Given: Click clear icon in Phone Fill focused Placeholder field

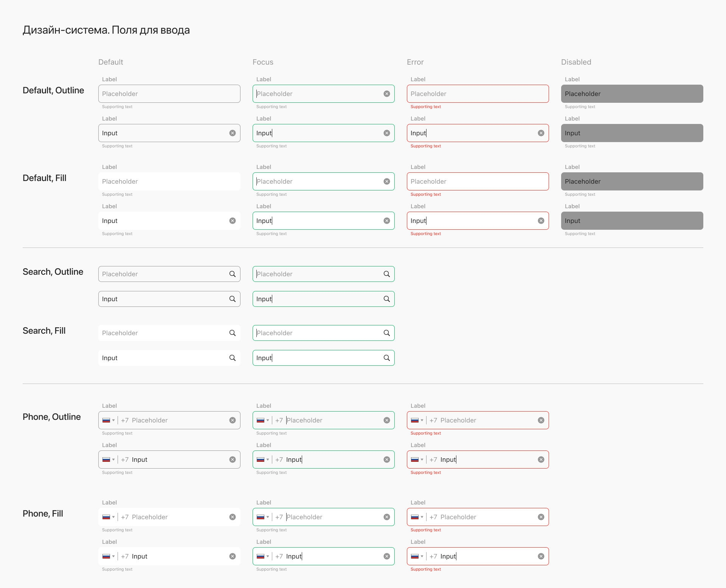Looking at the screenshot, I should 386,517.
